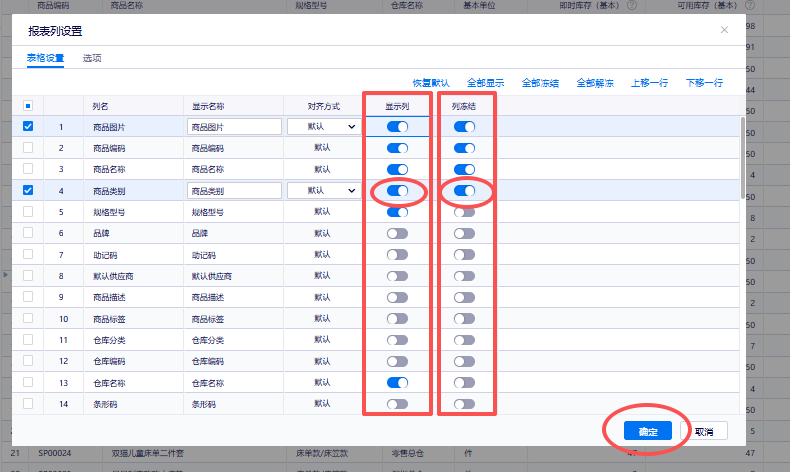Click 全部显示 to show all columns

[486, 83]
